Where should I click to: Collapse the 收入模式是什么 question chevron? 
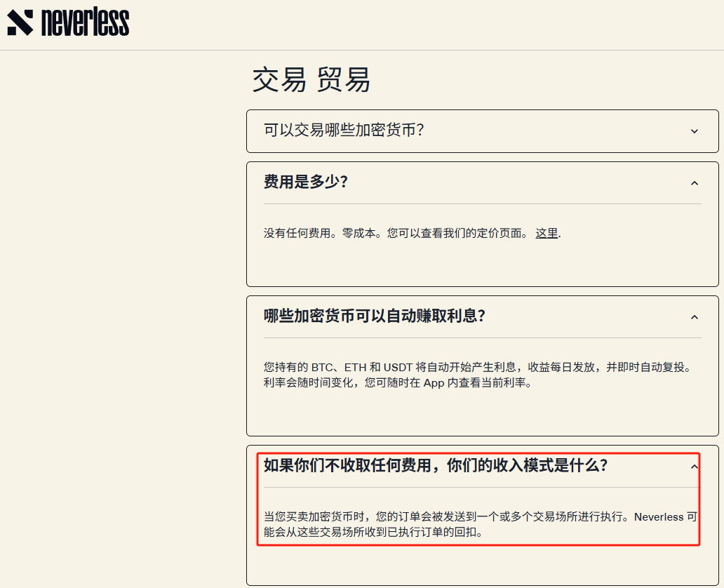(x=694, y=467)
